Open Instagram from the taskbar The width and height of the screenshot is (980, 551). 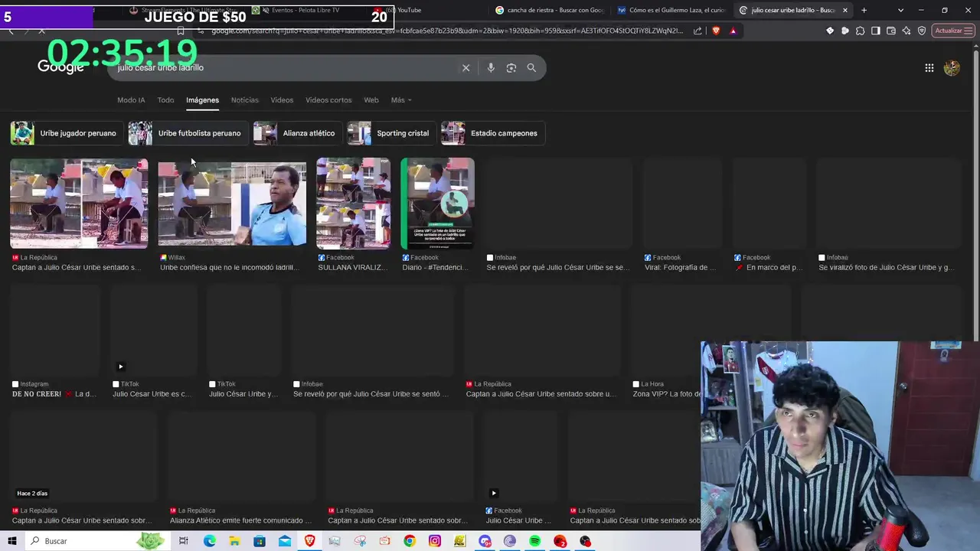[435, 541]
